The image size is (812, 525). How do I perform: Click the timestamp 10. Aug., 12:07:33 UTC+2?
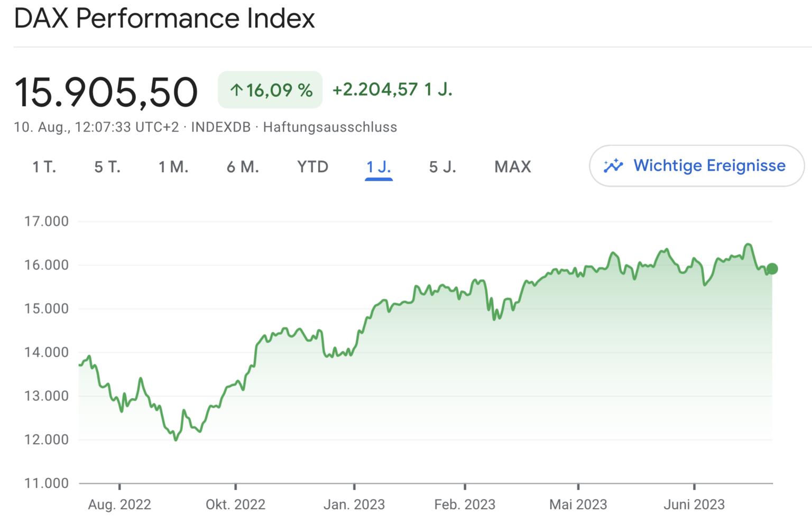[x=96, y=127]
